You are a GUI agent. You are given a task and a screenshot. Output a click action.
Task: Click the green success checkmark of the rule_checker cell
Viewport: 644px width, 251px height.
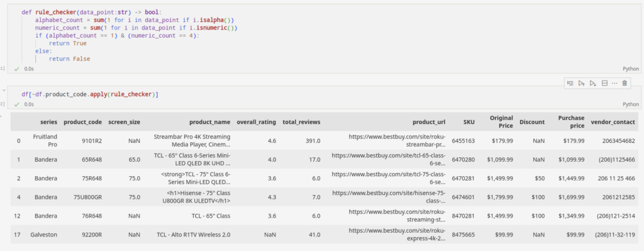17,69
